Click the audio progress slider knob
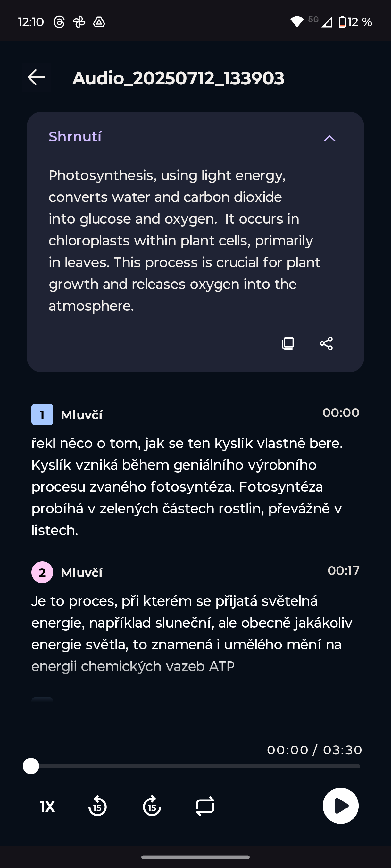The image size is (391, 868). click(x=31, y=766)
